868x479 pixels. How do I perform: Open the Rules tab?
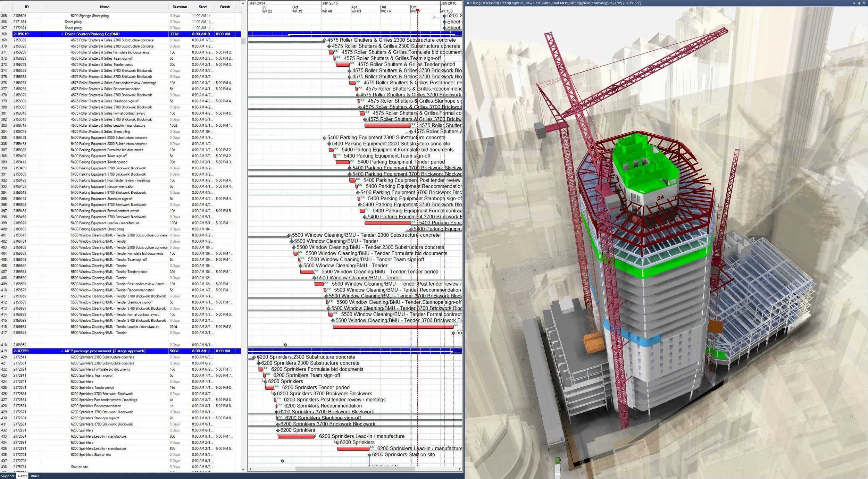click(x=35, y=476)
